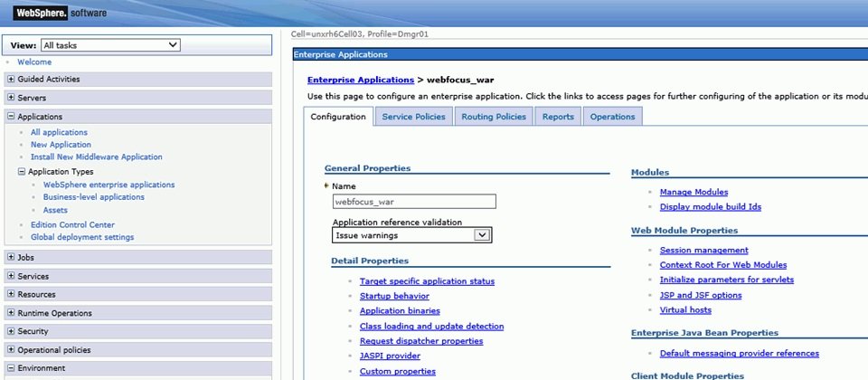Expand the Guided Activities section
The width and height of the screenshot is (868, 380).
(x=11, y=80)
